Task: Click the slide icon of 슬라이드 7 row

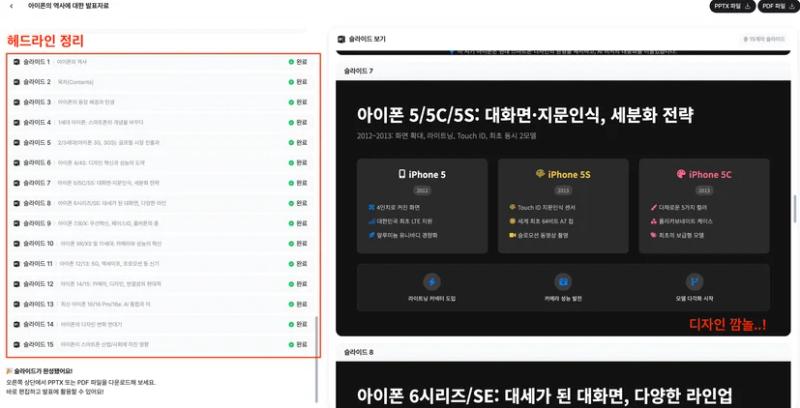Action: click(x=17, y=183)
